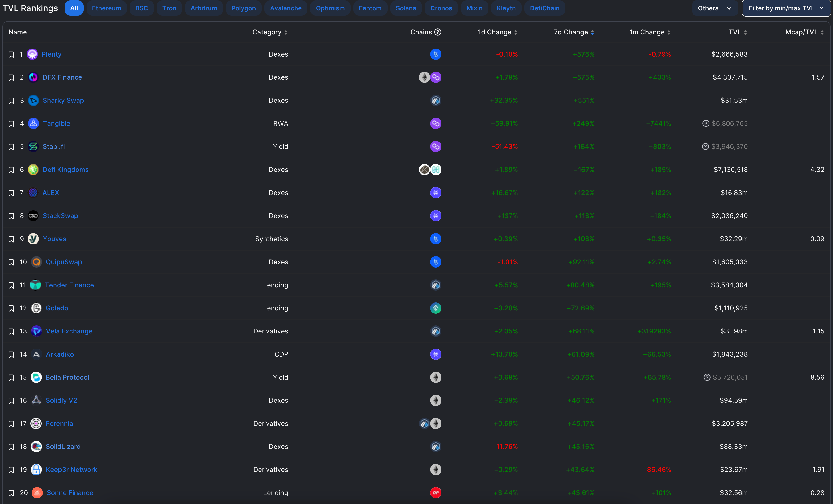Click the Youves logo icon

[33, 239]
